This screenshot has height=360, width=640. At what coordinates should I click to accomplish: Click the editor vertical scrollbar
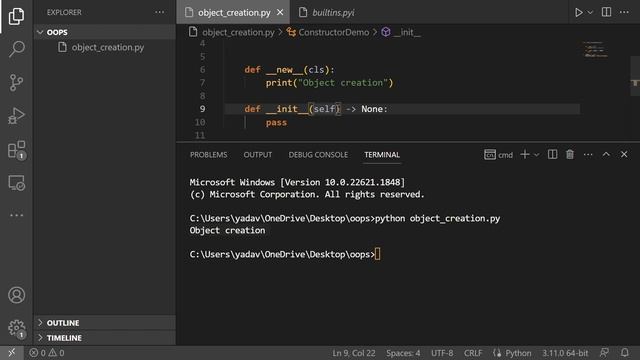point(635,76)
